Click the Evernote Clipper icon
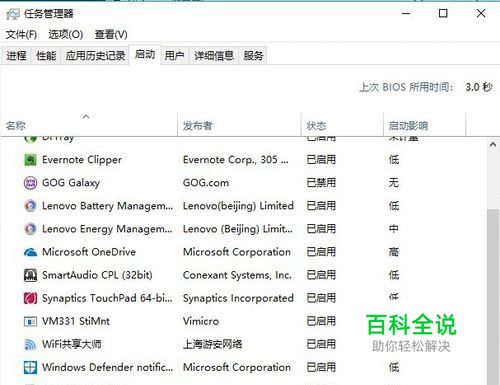Image resolution: width=500 pixels, height=385 pixels. point(30,160)
